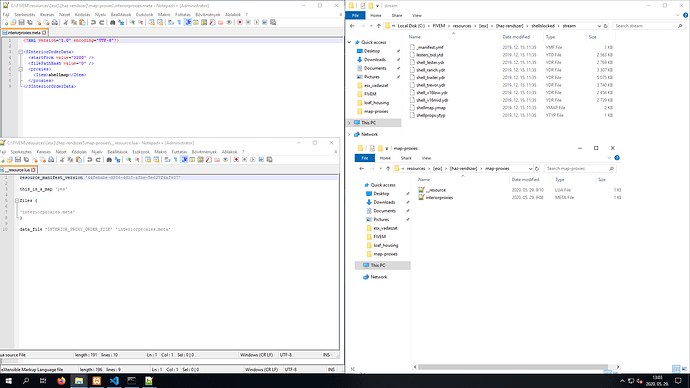690x388 pixels.
Task: Open Keresés menu in interiorproxies.meta window
Action: point(47,15)
